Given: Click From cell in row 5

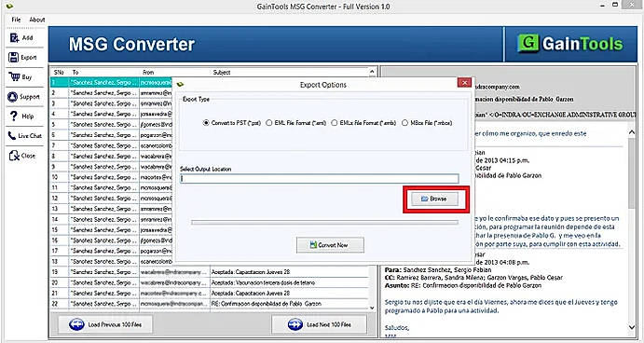Looking at the screenshot, I should point(156,125).
